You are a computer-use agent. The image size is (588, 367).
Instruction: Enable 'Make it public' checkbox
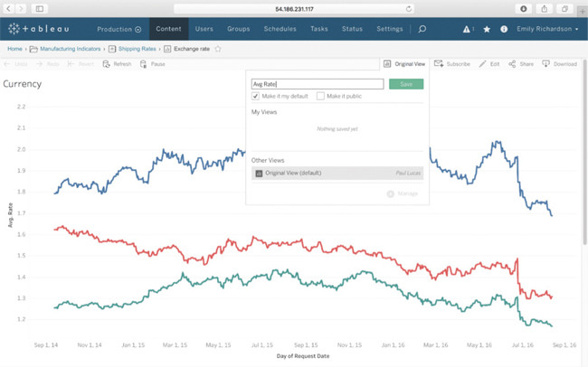coord(320,96)
